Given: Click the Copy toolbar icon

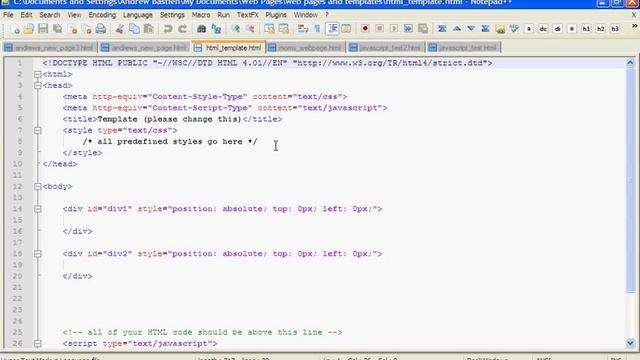Looking at the screenshot, I should [134, 29].
